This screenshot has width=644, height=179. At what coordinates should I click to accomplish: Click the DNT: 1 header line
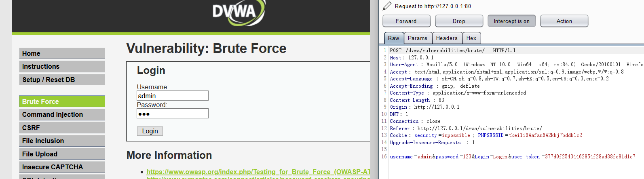coord(399,114)
